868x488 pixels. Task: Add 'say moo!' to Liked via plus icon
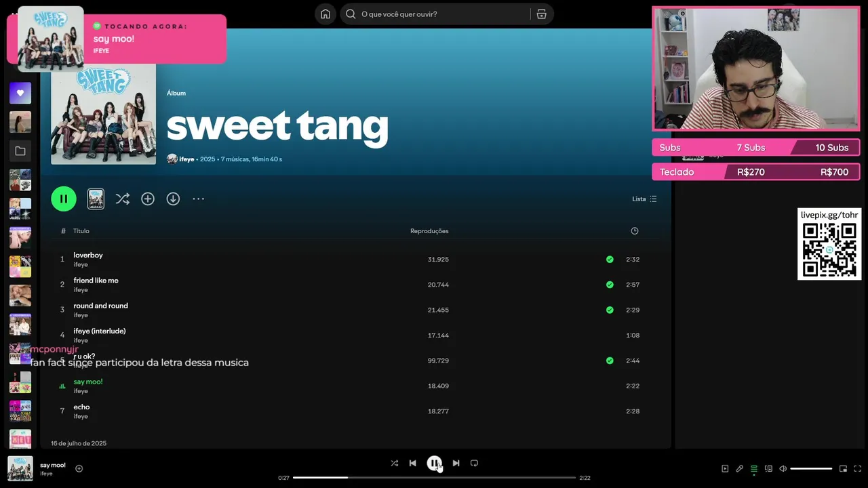79,468
